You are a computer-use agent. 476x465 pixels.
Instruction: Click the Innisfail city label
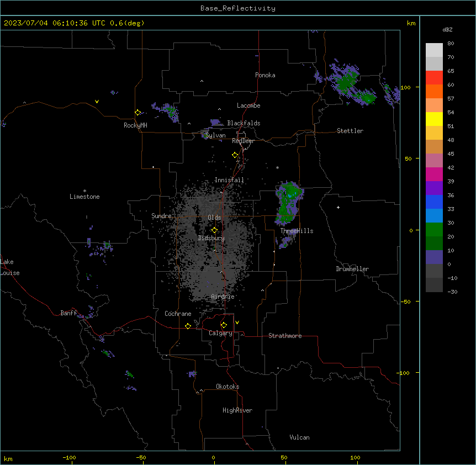tap(229, 180)
